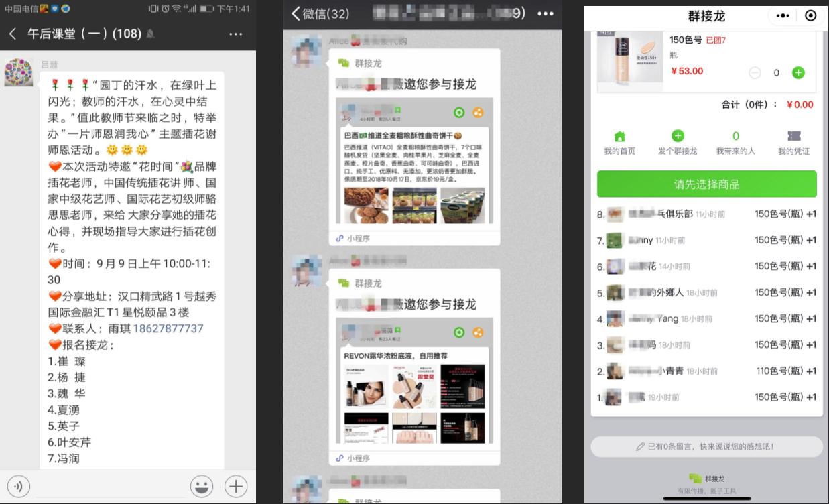Open the more options menu in 午后课堂 chat
Image resolution: width=829 pixels, height=504 pixels.
click(234, 33)
